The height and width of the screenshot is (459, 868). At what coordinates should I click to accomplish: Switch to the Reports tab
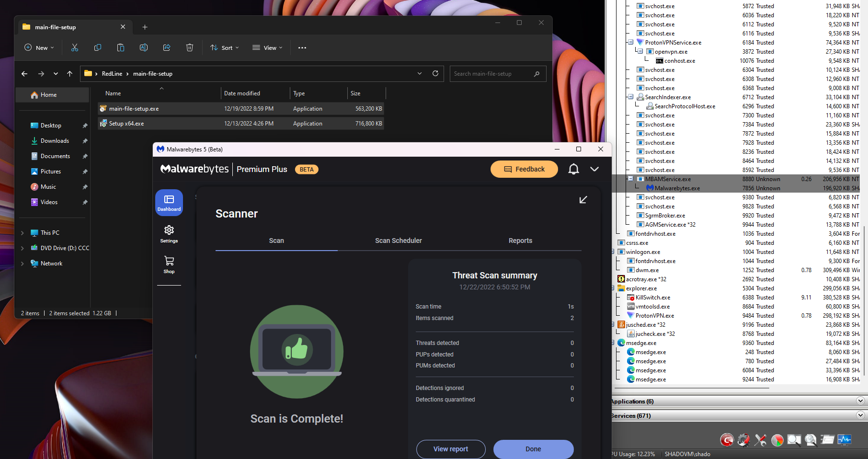(x=520, y=241)
